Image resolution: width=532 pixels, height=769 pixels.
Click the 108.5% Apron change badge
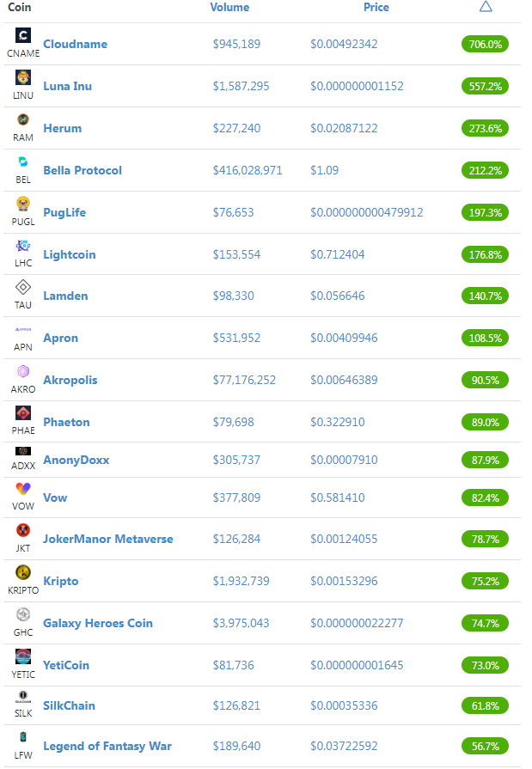pyautogui.click(x=485, y=338)
